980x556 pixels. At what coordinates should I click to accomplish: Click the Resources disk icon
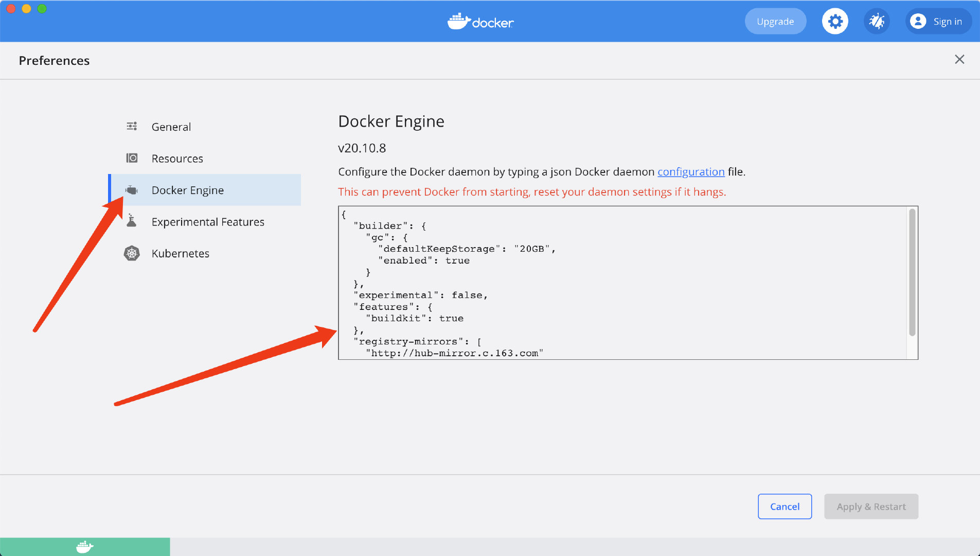point(132,158)
